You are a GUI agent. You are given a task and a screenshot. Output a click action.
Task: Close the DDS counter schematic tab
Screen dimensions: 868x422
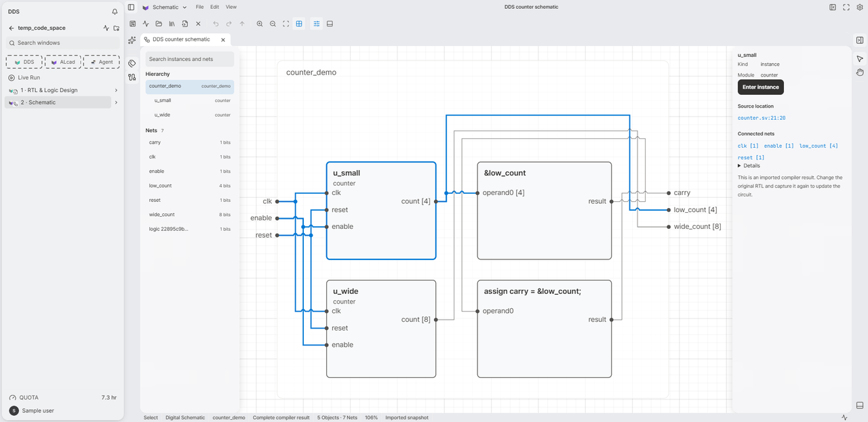point(223,40)
